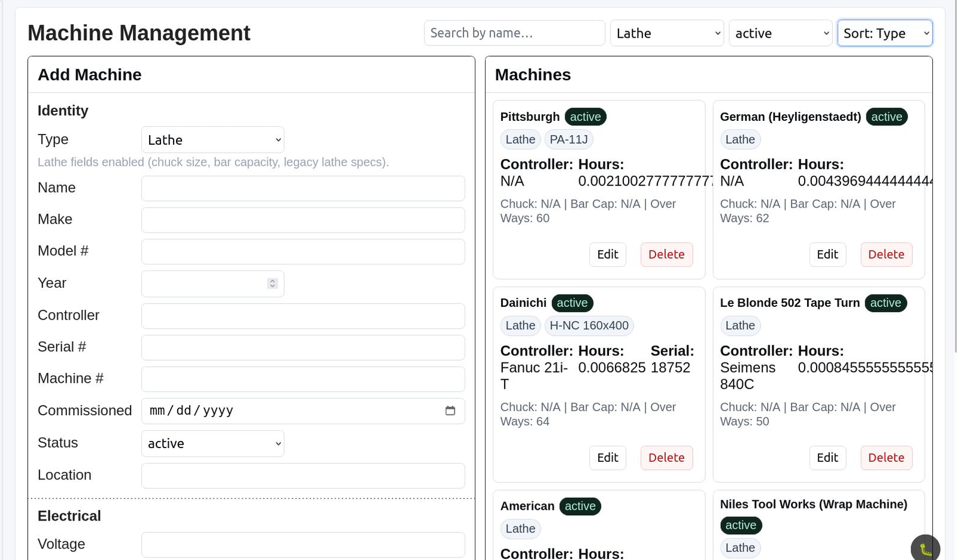Open the Status dropdown in Add Machine form
This screenshot has width=958, height=560.
(x=212, y=443)
